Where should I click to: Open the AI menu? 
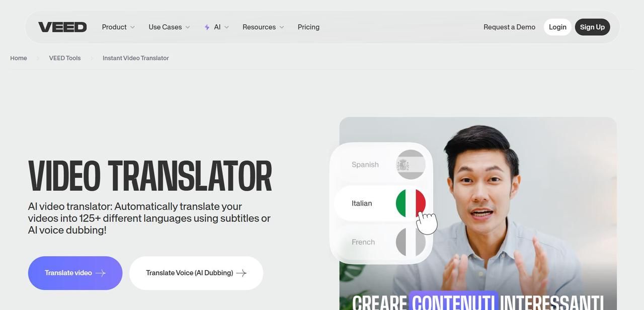tap(217, 27)
